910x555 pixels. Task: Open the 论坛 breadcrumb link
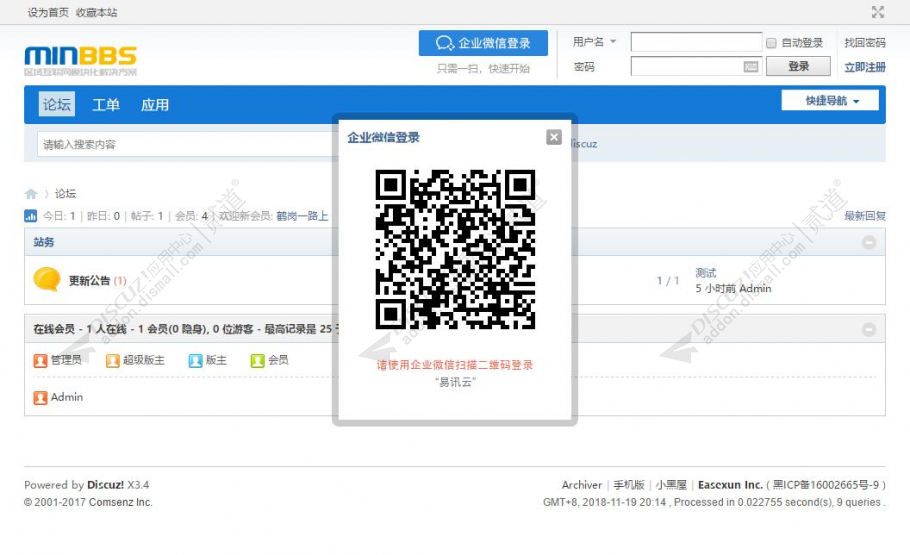65,193
